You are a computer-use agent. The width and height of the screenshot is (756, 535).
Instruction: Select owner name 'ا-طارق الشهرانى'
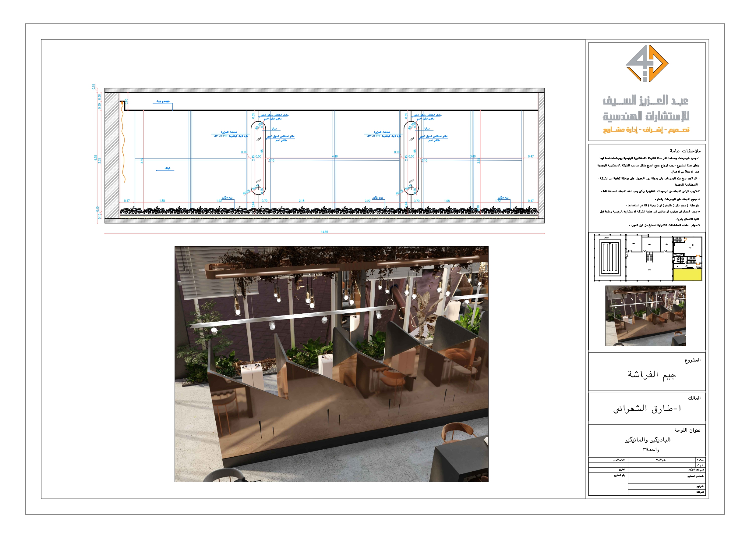click(x=647, y=408)
